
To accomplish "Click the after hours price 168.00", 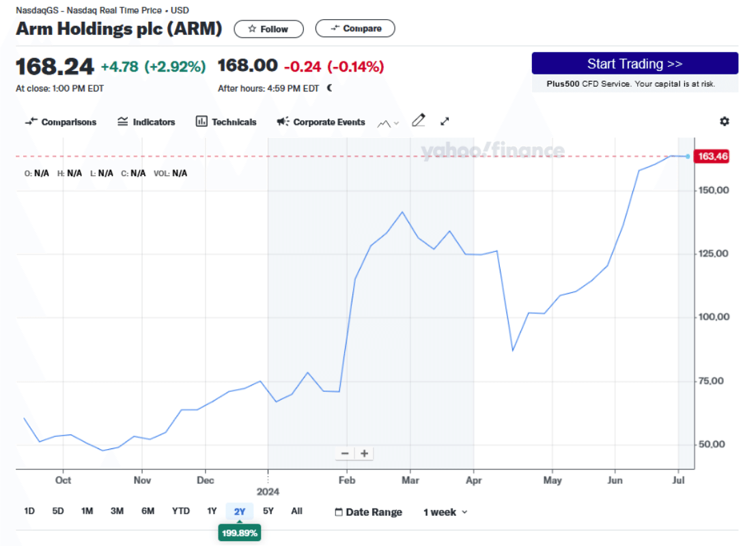I will 247,66.
